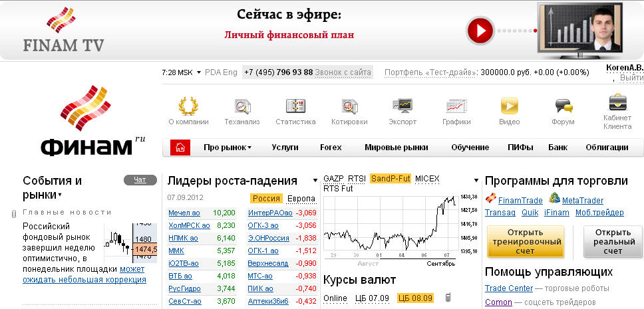This screenshot has width=644, height=309.
Task: Open the Статистика calendar icon
Action: click(x=295, y=106)
